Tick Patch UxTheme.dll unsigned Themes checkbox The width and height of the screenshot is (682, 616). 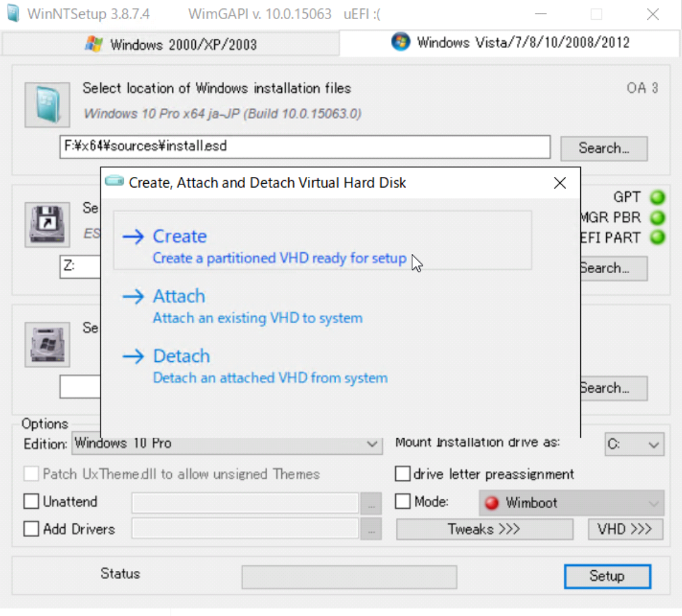click(x=31, y=474)
